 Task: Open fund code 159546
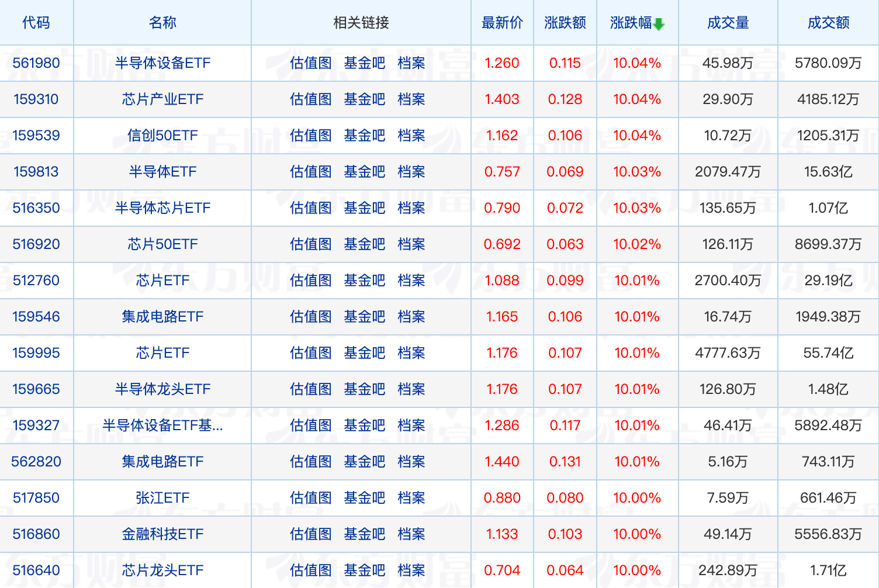36,317
